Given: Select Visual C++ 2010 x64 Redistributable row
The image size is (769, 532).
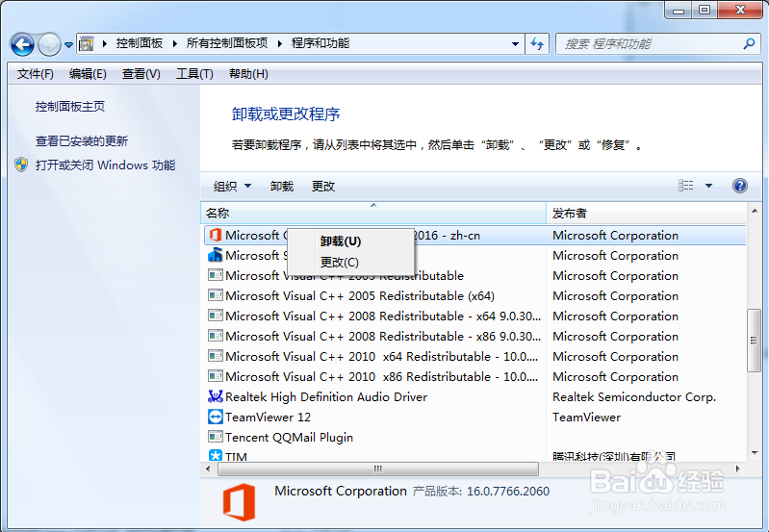Looking at the screenshot, I should pyautogui.click(x=474, y=357).
